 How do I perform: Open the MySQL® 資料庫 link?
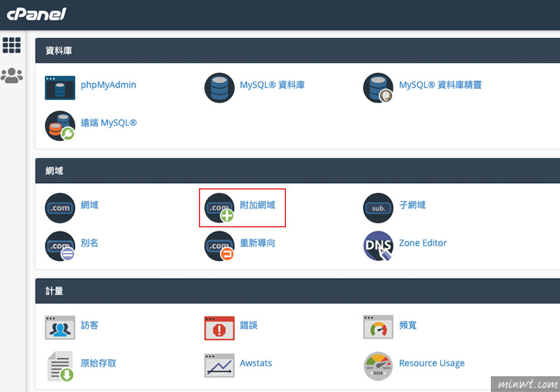point(272,85)
